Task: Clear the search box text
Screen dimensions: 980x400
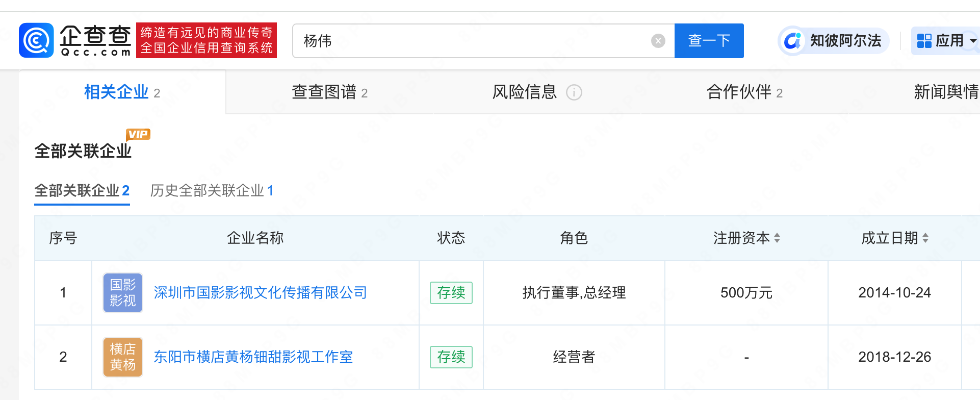Action: coord(658,41)
